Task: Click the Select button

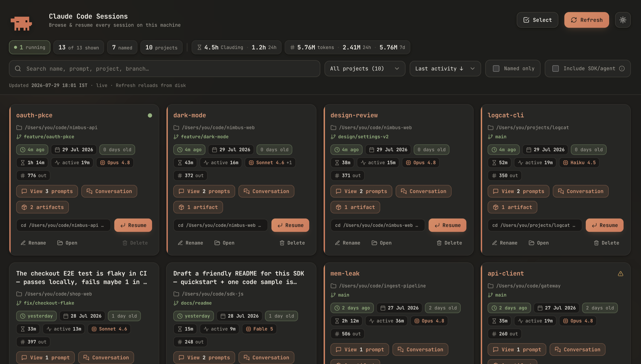Action: 537,20
